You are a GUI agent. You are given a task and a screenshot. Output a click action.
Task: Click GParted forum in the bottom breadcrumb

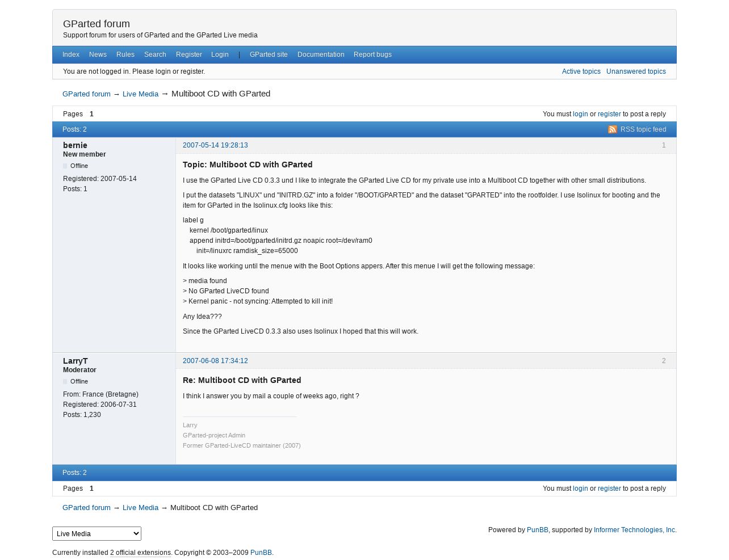[x=86, y=508]
